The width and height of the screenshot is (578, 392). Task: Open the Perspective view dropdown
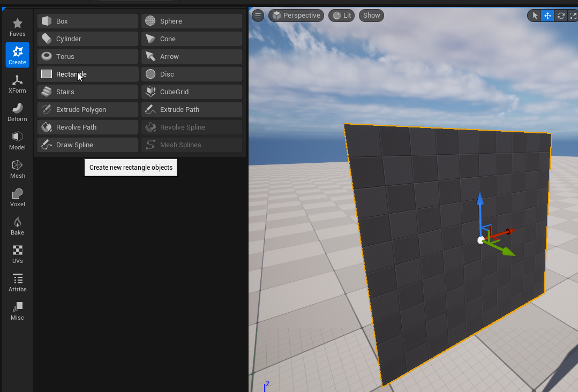pos(296,16)
